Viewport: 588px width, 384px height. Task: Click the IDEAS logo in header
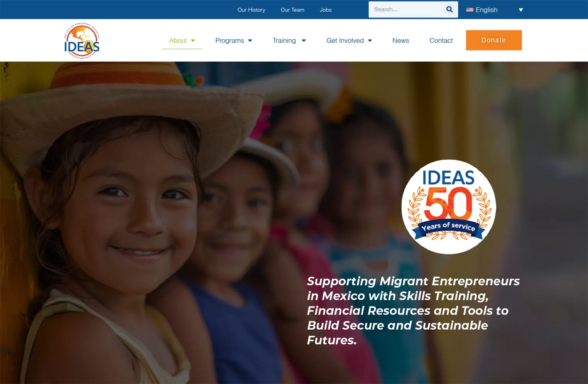coord(82,40)
